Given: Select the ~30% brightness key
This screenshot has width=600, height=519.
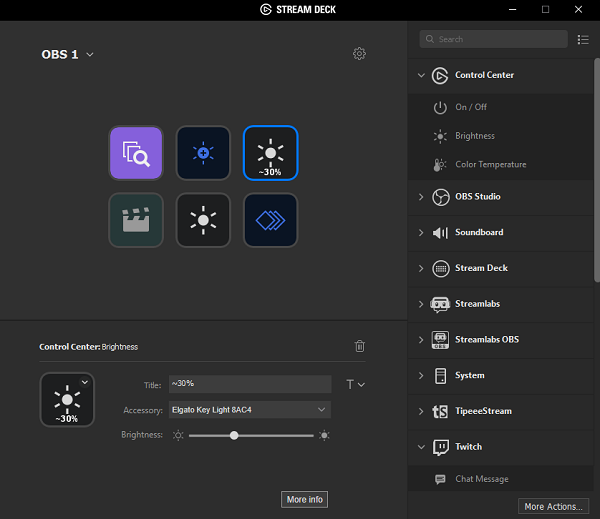Looking at the screenshot, I should (x=271, y=153).
